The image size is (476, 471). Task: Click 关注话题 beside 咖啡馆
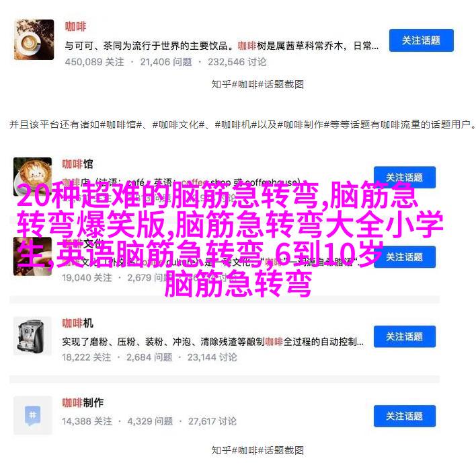tap(405, 178)
